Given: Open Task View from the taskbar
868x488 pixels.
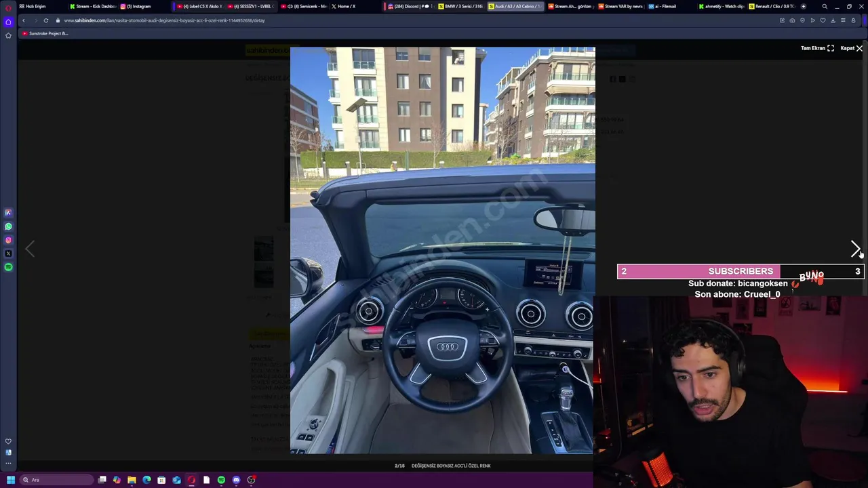Looking at the screenshot, I should (102, 480).
